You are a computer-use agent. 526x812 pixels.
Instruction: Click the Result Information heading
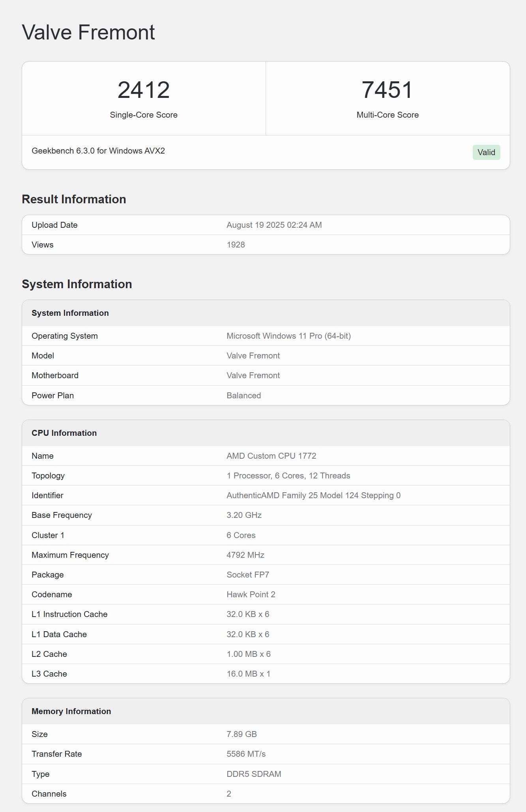coord(74,199)
